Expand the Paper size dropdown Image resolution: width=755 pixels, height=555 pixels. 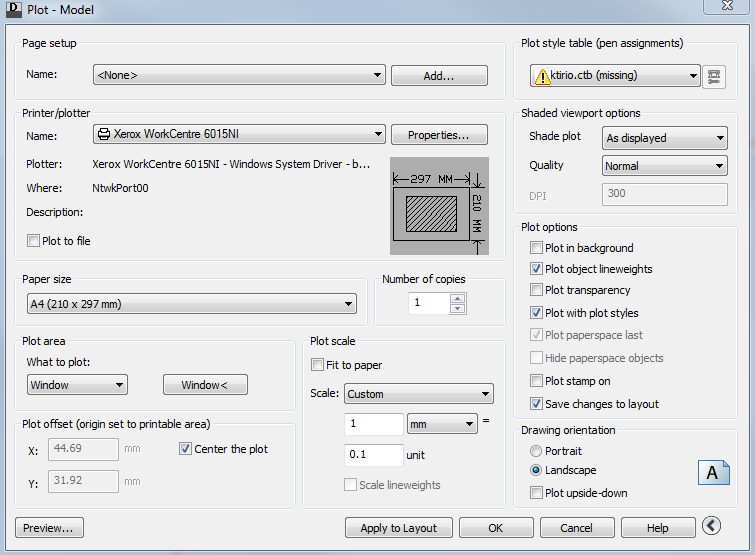[x=192, y=304]
